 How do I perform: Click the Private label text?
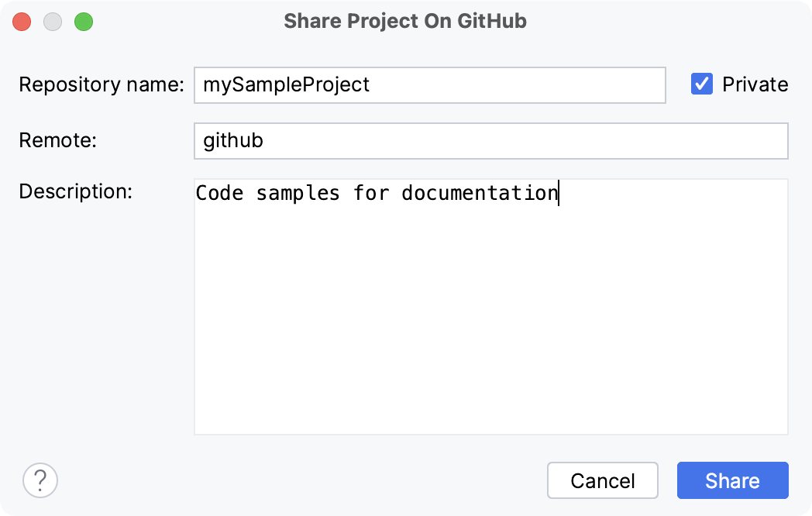[754, 84]
